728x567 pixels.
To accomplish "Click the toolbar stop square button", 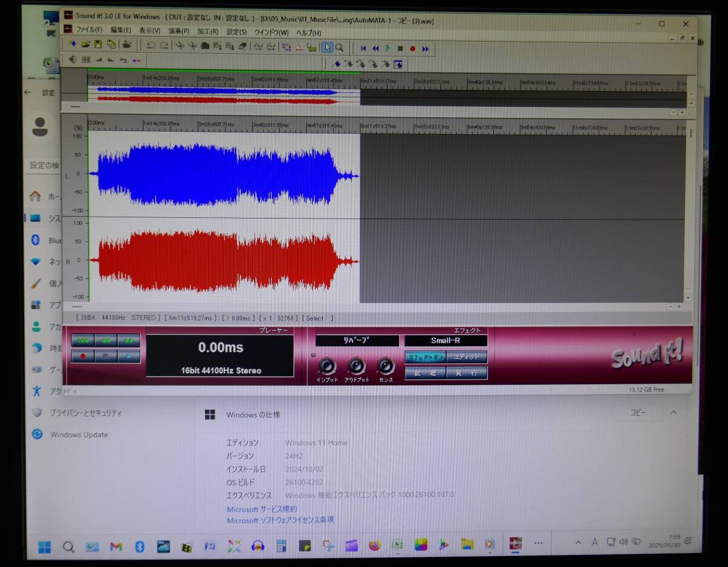I will (x=400, y=48).
